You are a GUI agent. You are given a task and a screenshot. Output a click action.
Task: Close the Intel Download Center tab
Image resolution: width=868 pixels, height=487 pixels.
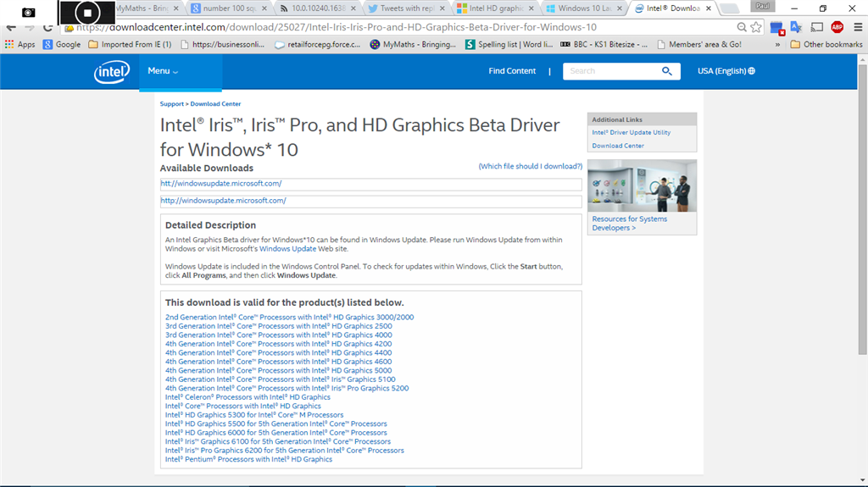click(x=708, y=8)
